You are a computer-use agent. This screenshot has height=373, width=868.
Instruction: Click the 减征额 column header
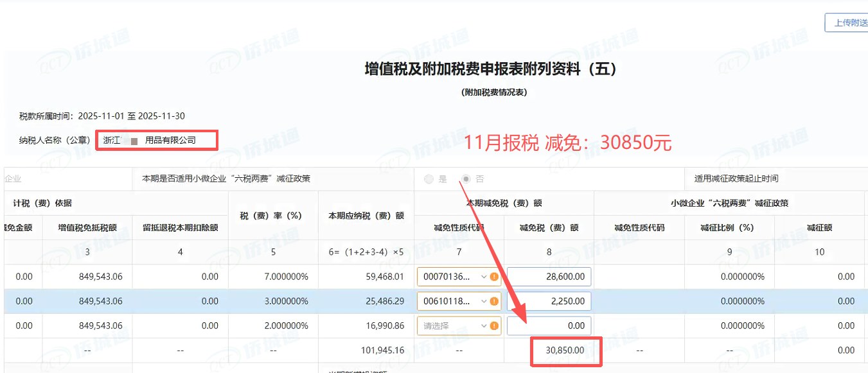pyautogui.click(x=820, y=227)
